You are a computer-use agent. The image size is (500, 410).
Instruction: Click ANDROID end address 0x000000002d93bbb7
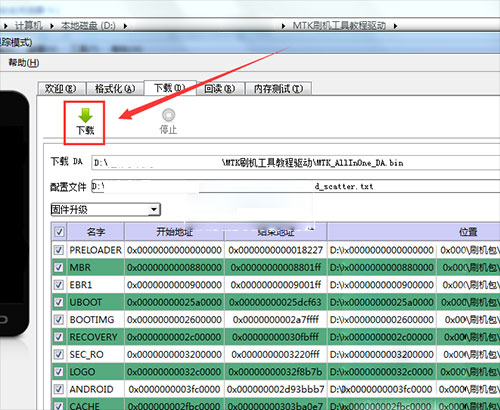276,389
